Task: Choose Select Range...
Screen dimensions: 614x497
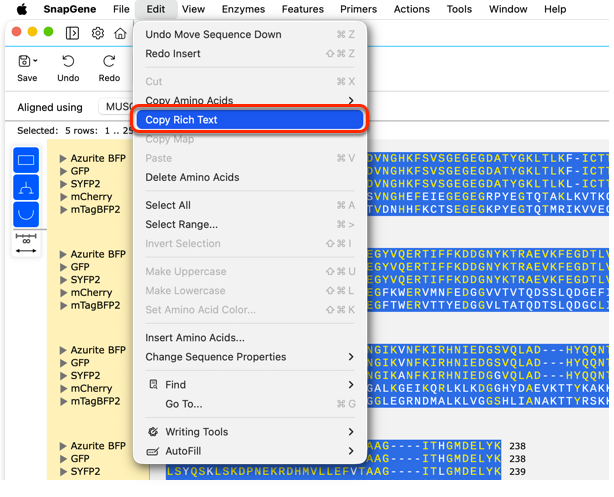Action: point(250,224)
